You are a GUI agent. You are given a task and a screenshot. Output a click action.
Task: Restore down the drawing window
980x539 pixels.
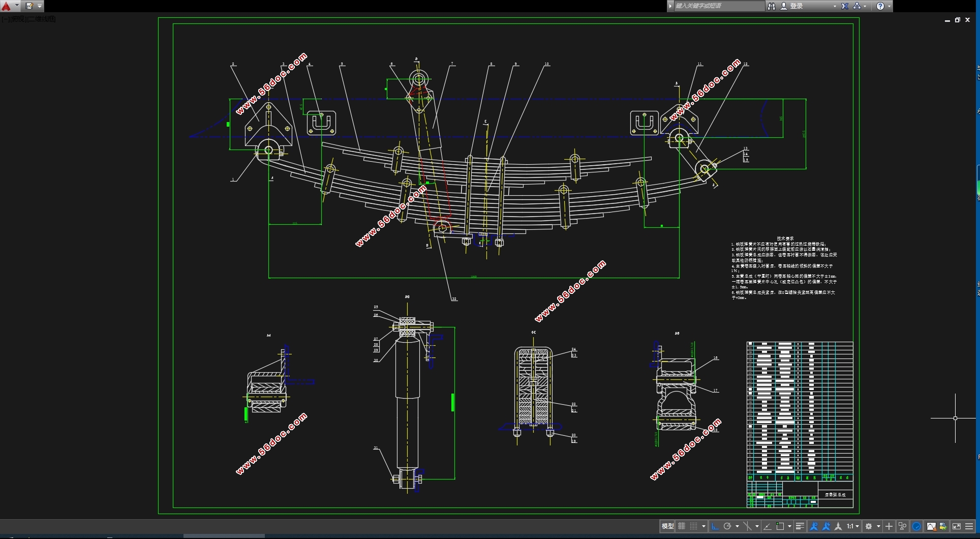point(957,20)
